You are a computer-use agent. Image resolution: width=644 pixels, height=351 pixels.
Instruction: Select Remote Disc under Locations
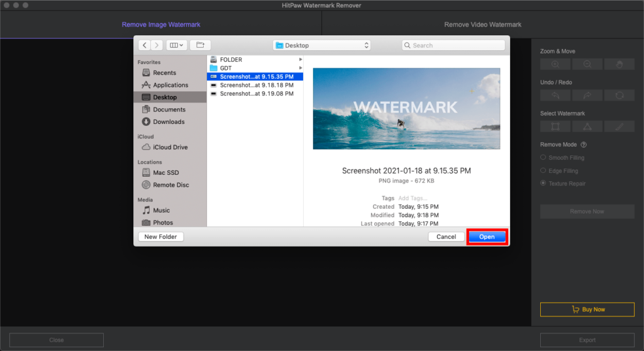point(170,185)
